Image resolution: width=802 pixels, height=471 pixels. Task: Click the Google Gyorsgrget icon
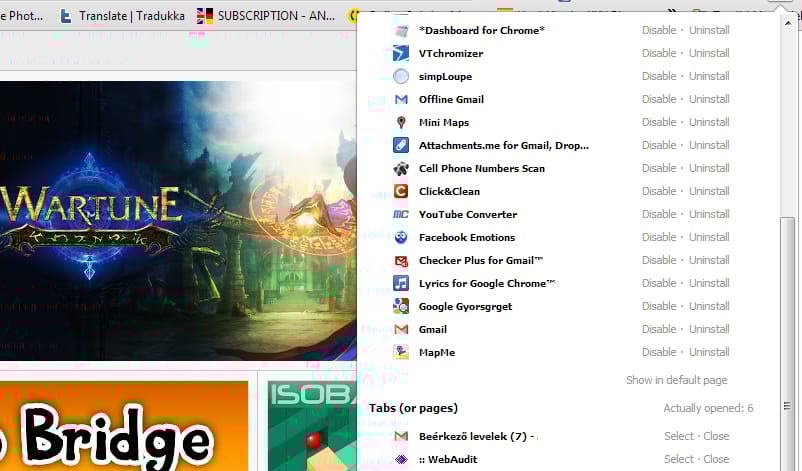pyautogui.click(x=401, y=306)
